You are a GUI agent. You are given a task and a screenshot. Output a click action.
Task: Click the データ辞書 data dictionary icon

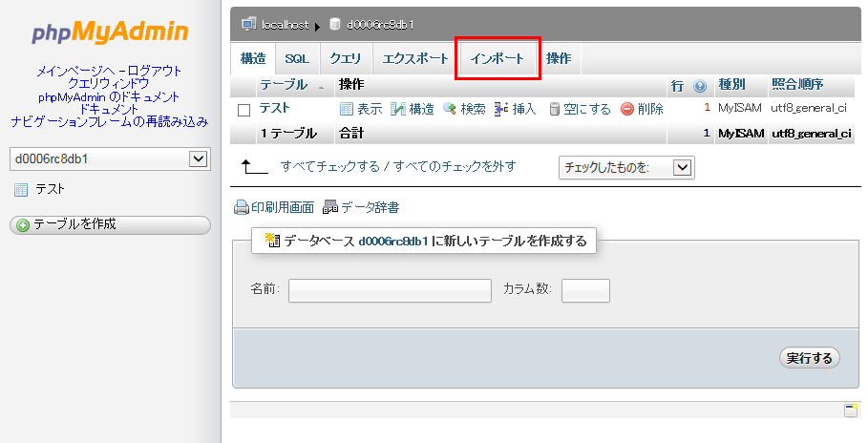click(x=330, y=208)
